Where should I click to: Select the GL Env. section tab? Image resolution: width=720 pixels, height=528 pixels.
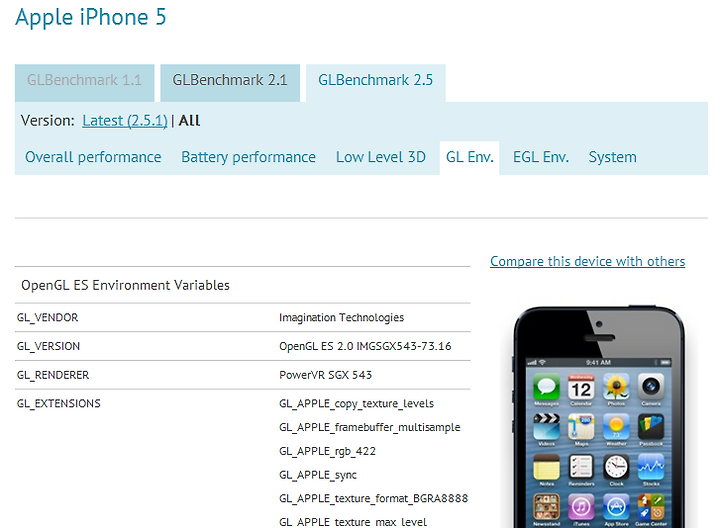pyautogui.click(x=469, y=157)
